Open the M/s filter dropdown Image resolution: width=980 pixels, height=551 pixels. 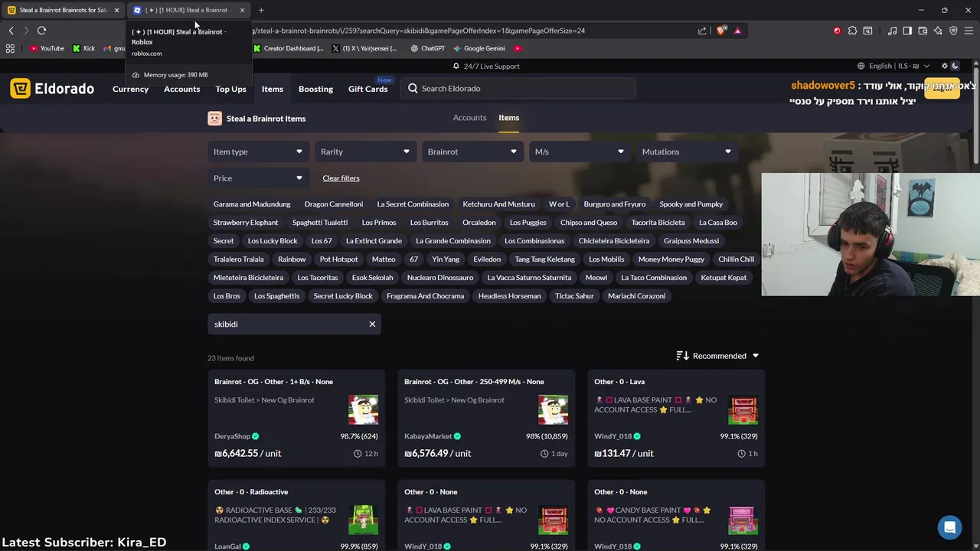pyautogui.click(x=580, y=152)
